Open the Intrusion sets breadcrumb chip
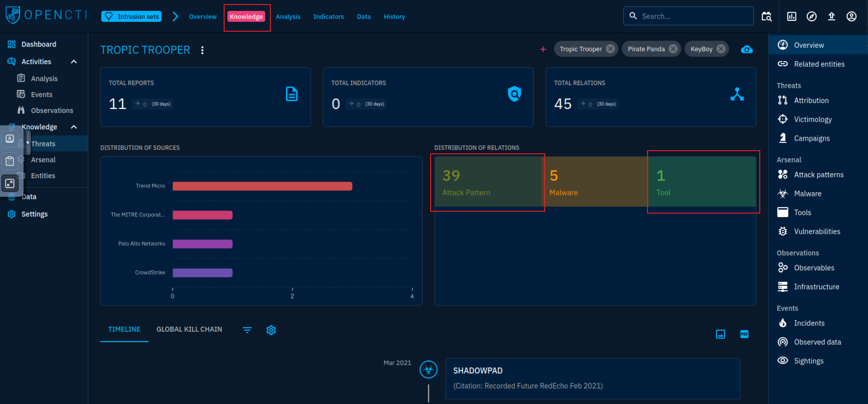Image resolution: width=868 pixels, height=404 pixels. [131, 17]
